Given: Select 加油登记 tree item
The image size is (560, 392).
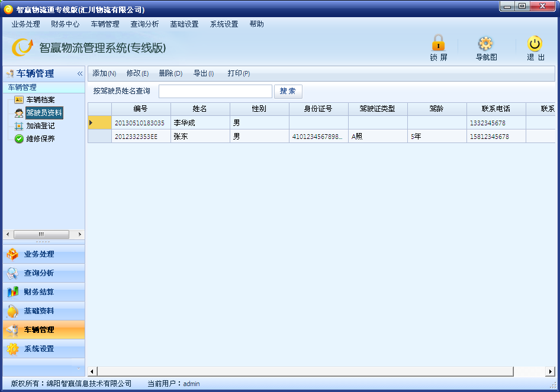Looking at the screenshot, I should [40, 125].
